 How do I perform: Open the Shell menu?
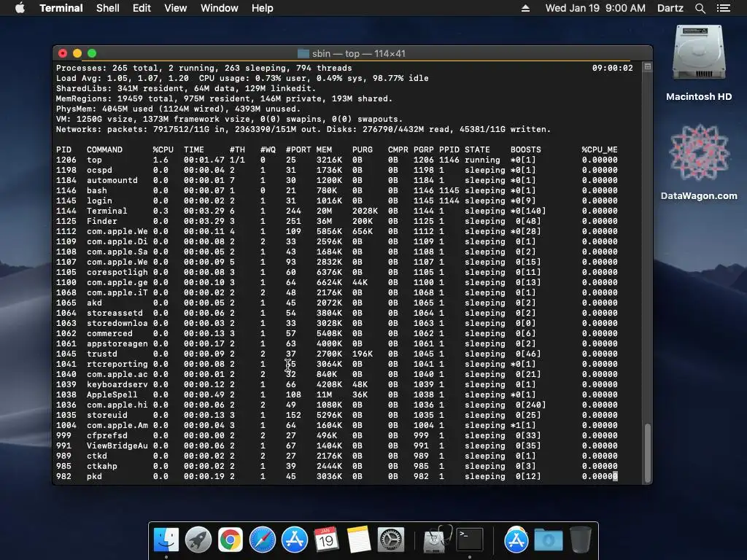[x=108, y=8]
